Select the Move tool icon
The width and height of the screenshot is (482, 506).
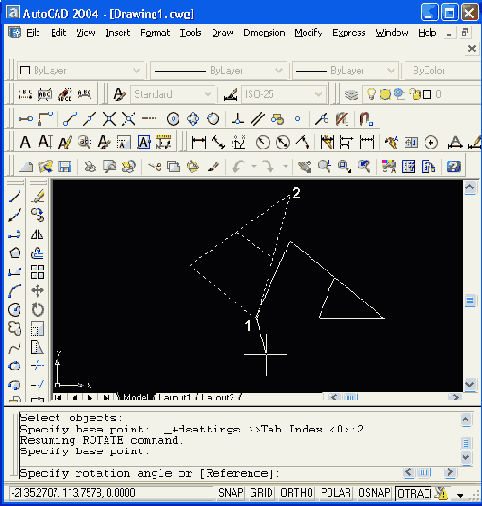click(x=37, y=291)
